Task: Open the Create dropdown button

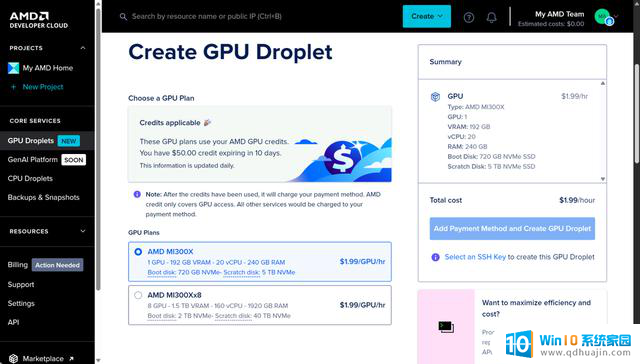Action: pyautogui.click(x=427, y=16)
